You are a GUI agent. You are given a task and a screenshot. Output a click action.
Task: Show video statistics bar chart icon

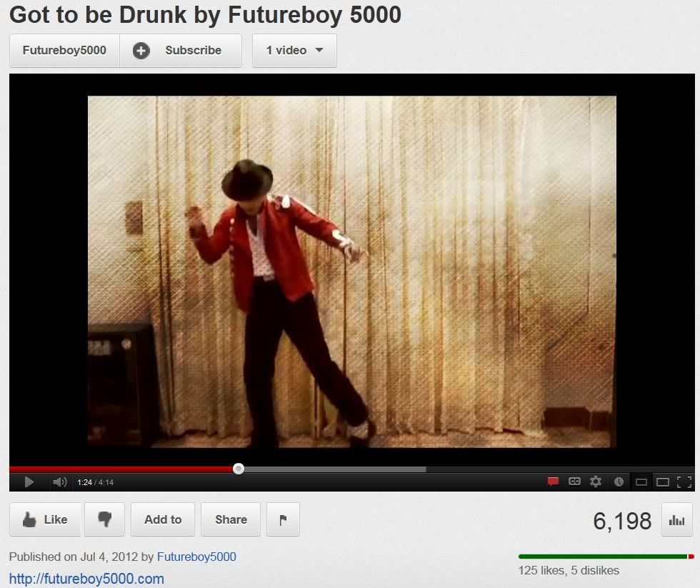(x=677, y=520)
